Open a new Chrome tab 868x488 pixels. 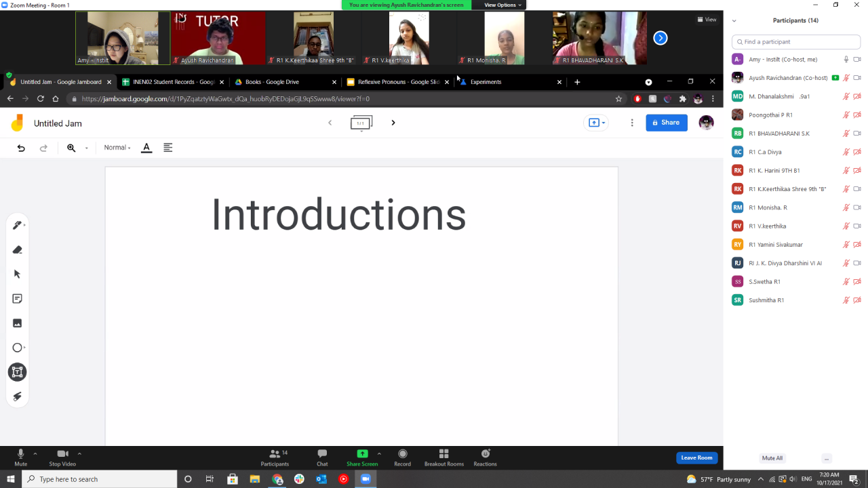tap(577, 82)
